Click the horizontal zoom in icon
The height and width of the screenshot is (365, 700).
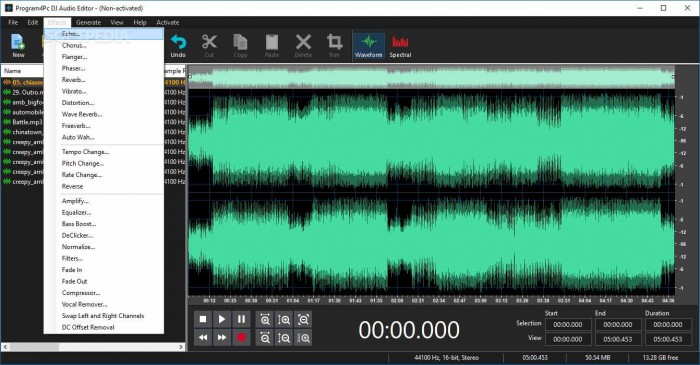(x=265, y=319)
